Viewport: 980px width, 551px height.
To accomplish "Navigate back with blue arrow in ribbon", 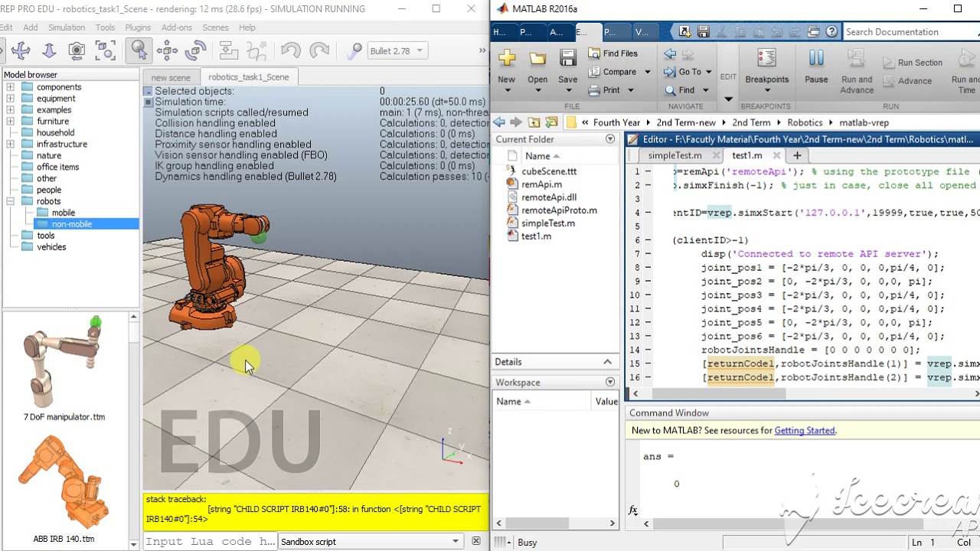I will point(670,54).
